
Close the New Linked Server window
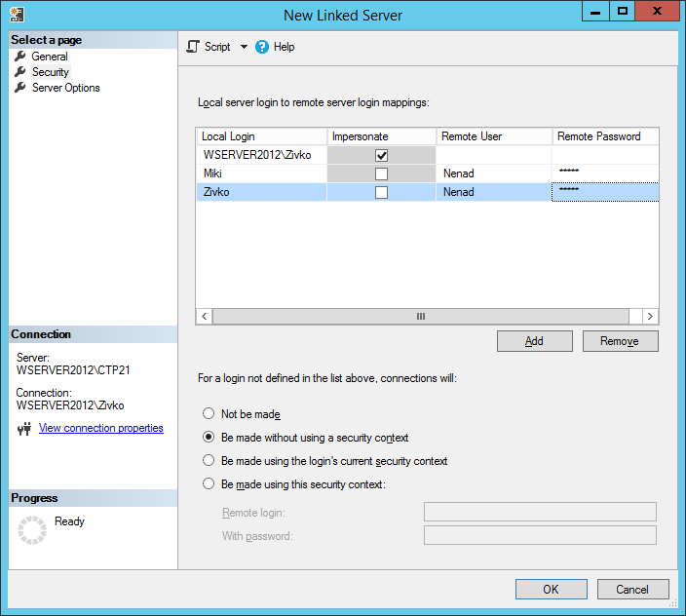coord(657,12)
